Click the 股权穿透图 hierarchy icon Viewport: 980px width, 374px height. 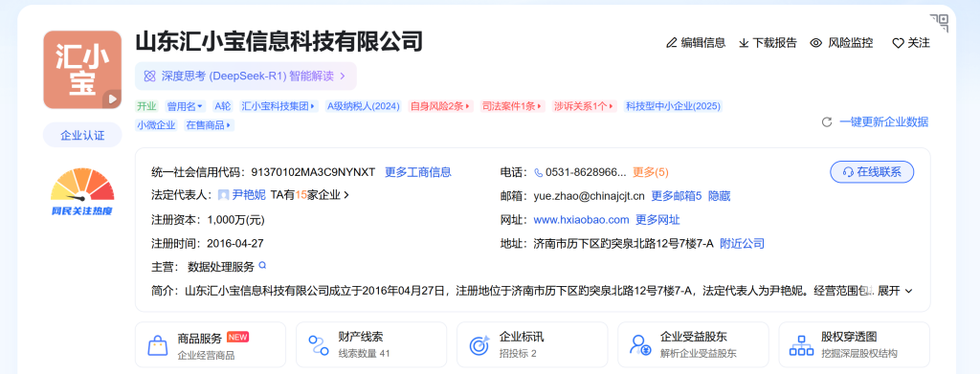pyautogui.click(x=801, y=345)
